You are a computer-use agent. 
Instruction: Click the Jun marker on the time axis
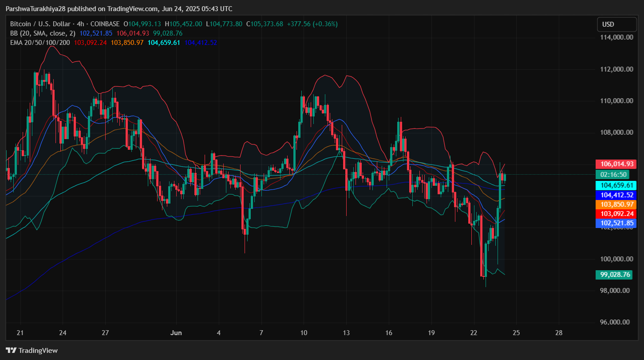coord(176,332)
